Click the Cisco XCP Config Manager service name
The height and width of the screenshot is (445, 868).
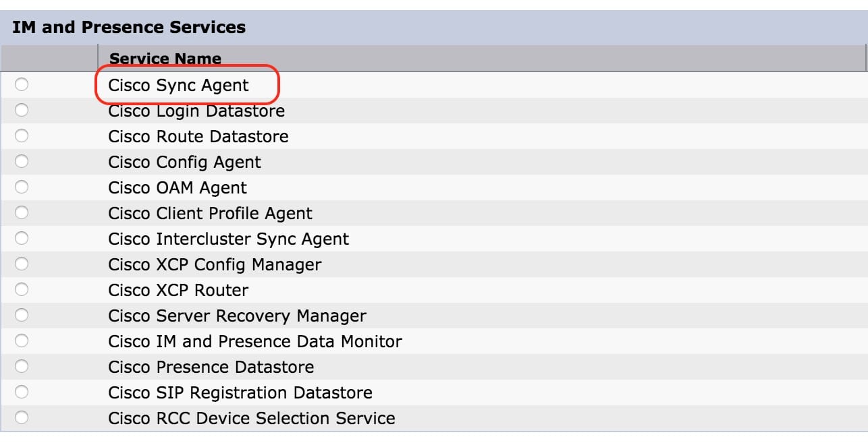coord(215,265)
